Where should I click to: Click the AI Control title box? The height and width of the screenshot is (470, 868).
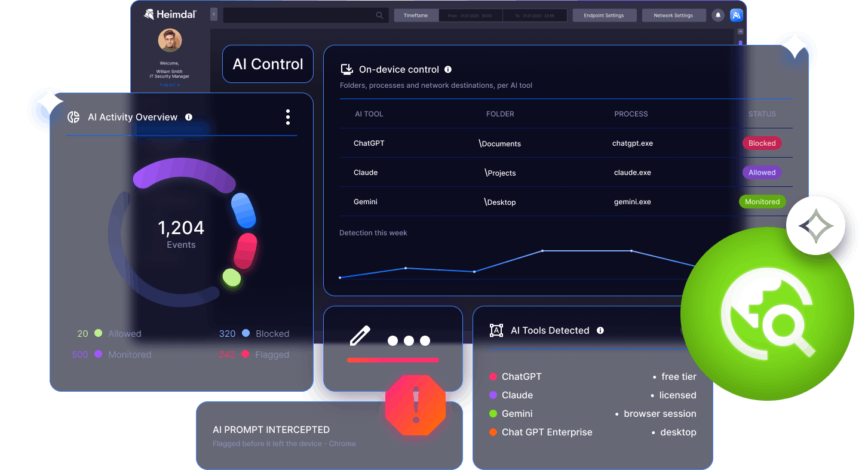268,64
